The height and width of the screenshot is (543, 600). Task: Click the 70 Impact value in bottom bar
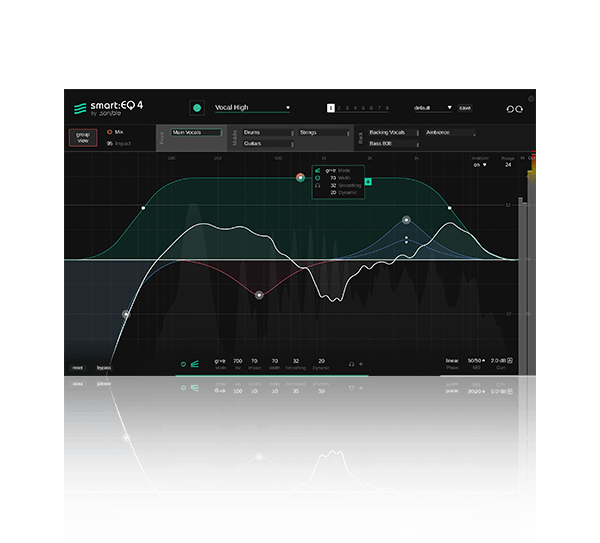254,361
